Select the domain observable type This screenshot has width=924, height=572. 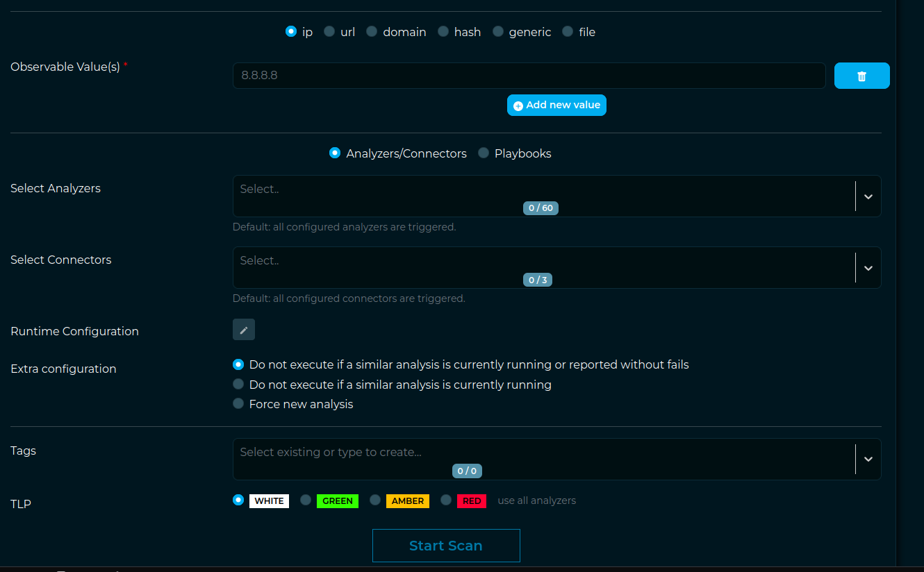372,31
